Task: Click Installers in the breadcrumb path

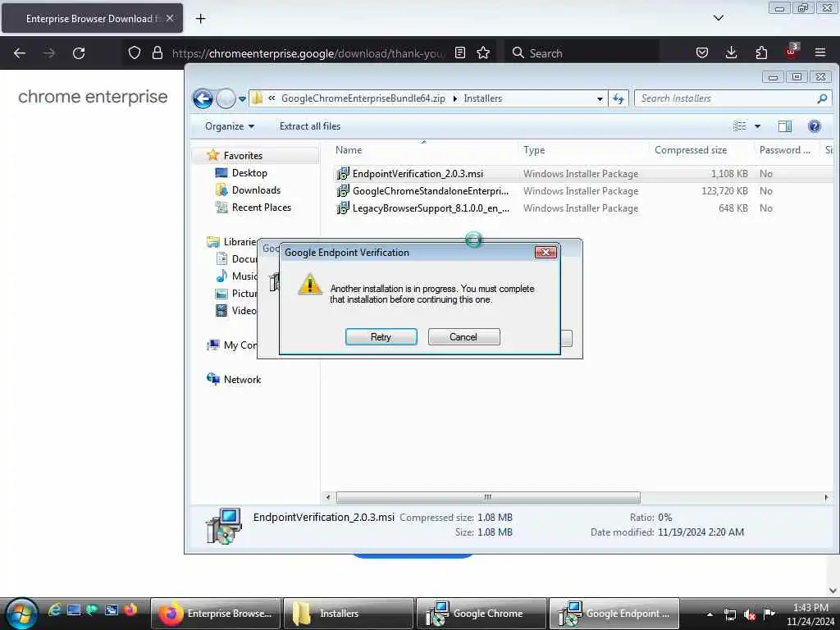Action: pyautogui.click(x=482, y=98)
